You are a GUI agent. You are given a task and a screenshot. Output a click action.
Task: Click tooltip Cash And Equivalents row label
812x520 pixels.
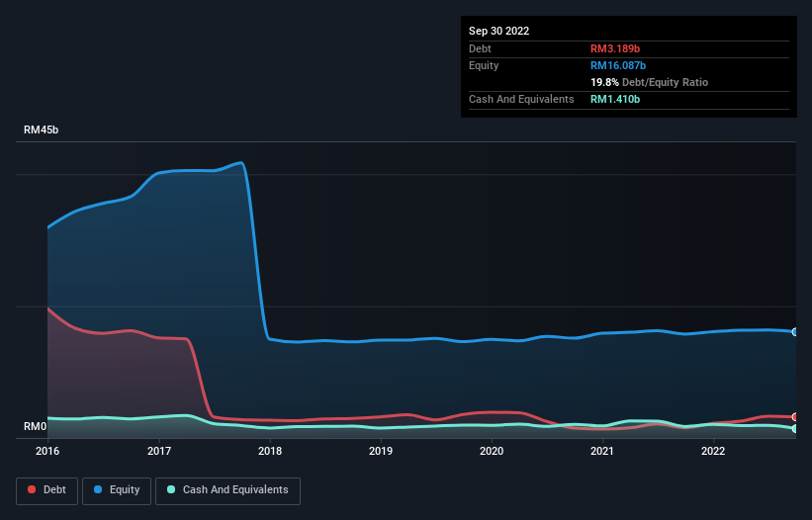(x=521, y=99)
